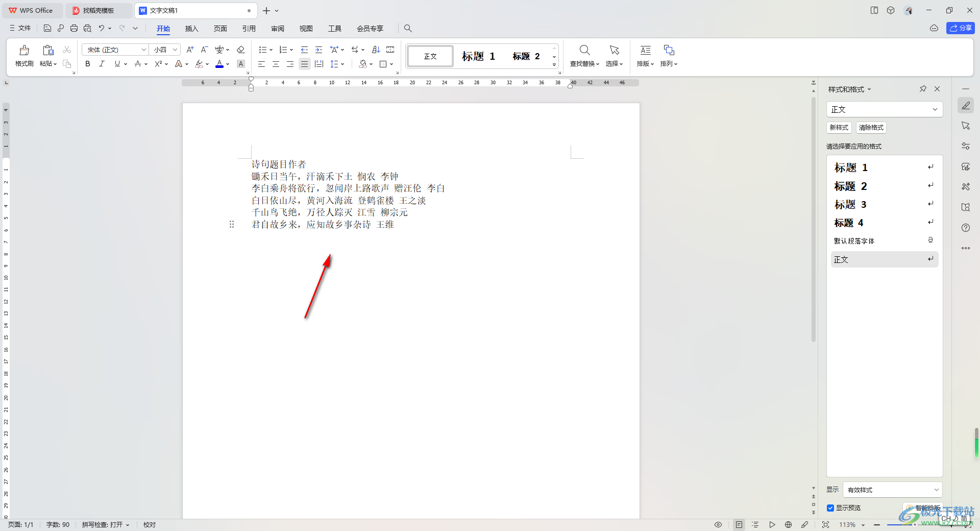
Task: Expand the font color dropdown arrow
Action: point(228,64)
